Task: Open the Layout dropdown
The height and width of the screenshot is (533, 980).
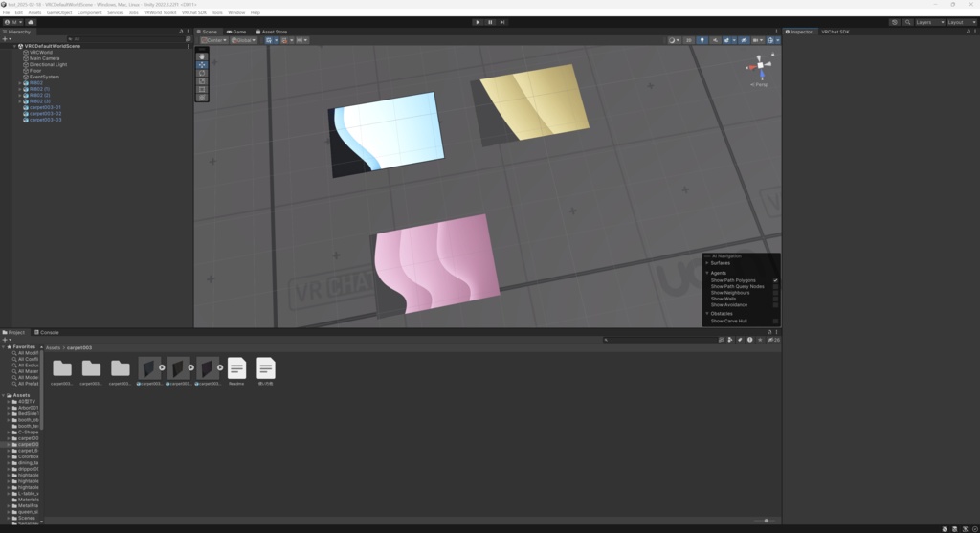Action: pyautogui.click(x=961, y=22)
